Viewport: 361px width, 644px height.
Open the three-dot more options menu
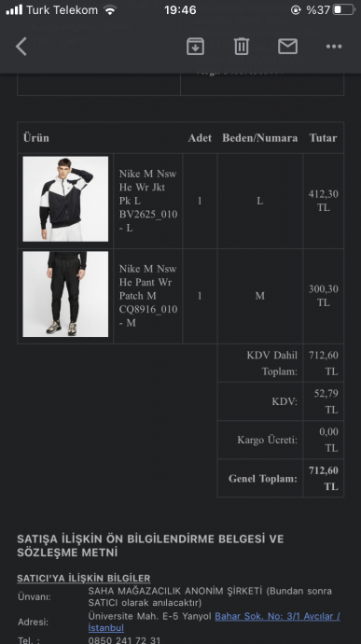pyautogui.click(x=334, y=47)
